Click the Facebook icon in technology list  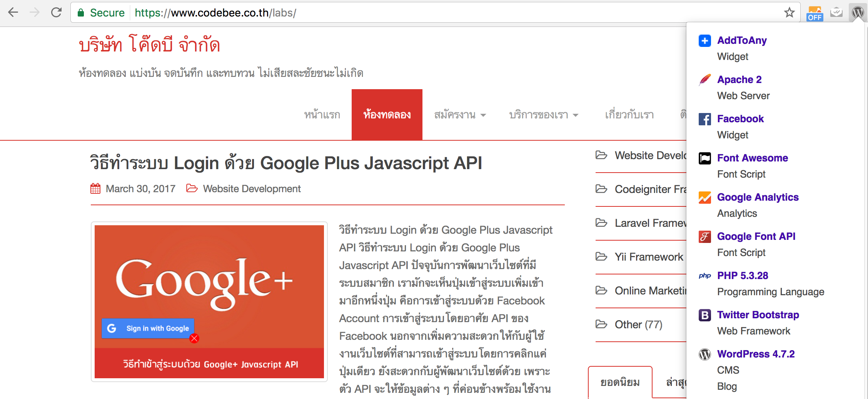(x=704, y=119)
